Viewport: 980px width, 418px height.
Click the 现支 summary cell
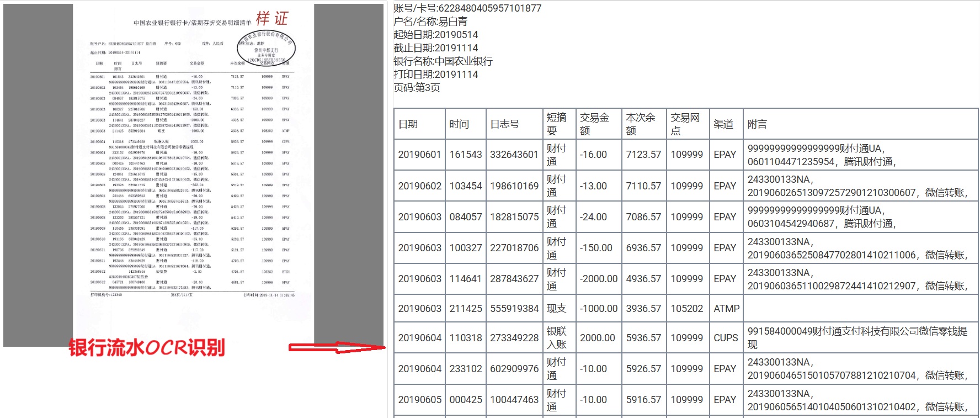click(560, 309)
